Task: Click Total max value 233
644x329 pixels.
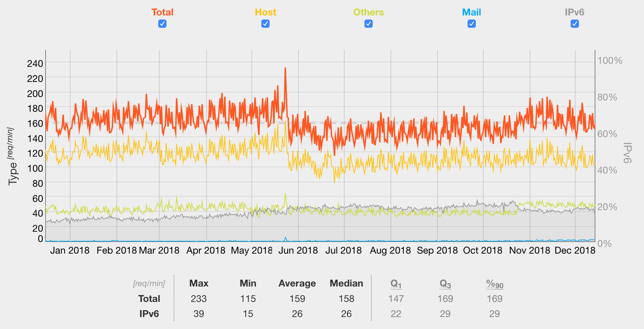Action: click(199, 299)
